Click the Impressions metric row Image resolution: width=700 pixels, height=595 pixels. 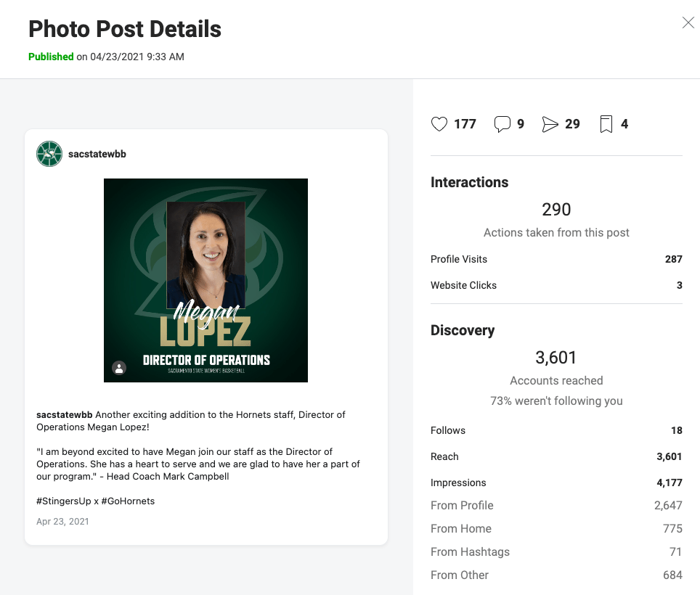pos(556,483)
